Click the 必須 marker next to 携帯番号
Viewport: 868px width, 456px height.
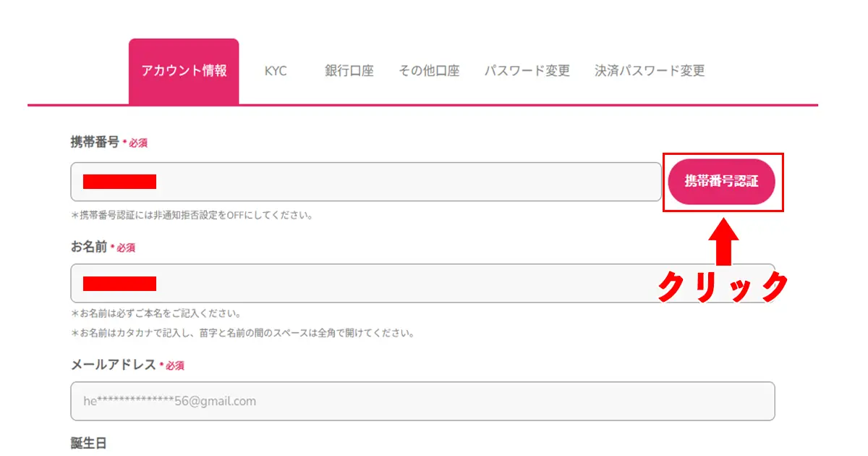(138, 143)
